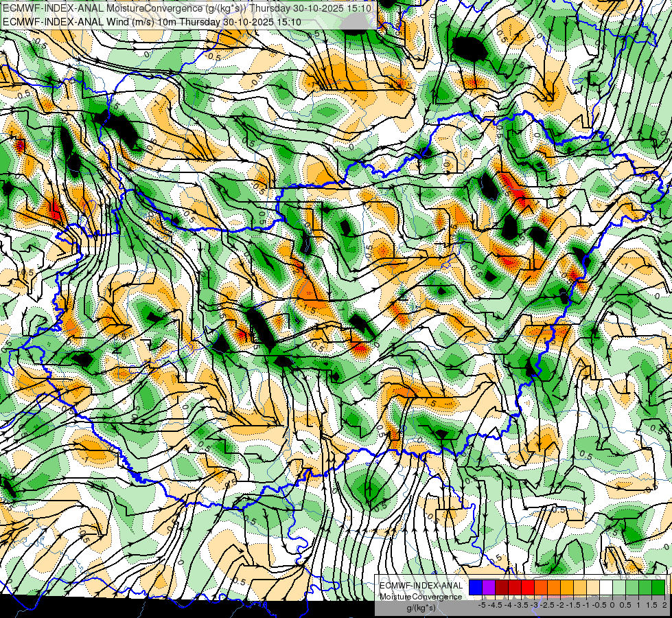Pick the amber swatch between -2 and -1.5

tap(566, 588)
